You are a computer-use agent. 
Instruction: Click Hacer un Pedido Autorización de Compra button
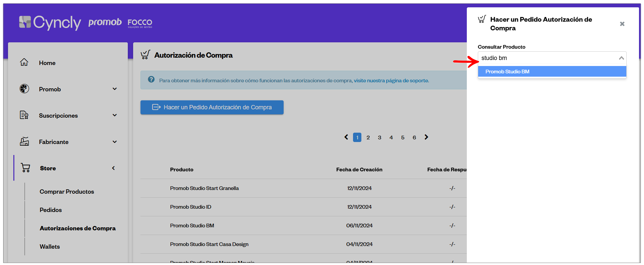click(212, 107)
